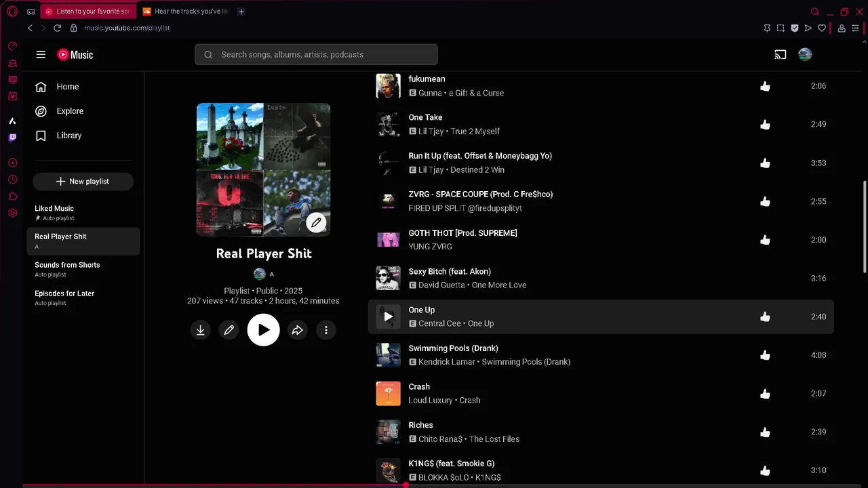The width and height of the screenshot is (868, 488).
Task: Click the page vertical scrollbar
Action: [x=865, y=227]
